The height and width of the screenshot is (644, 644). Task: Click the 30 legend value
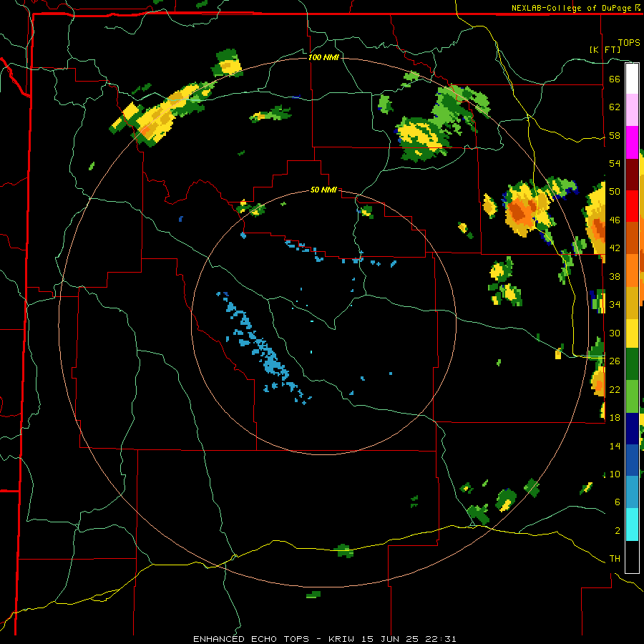(x=615, y=333)
